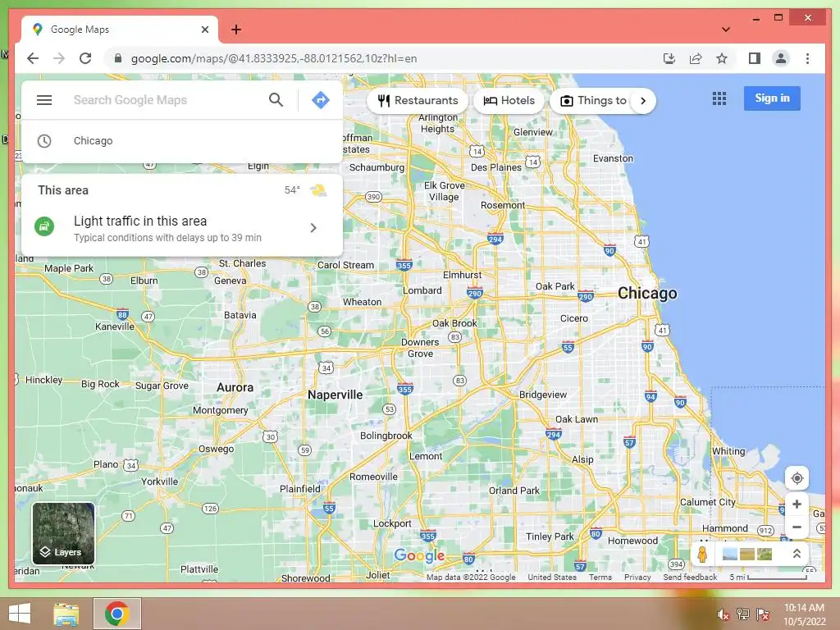Open the Action Center flag icon
Screen dimensions: 840x630
point(762,614)
